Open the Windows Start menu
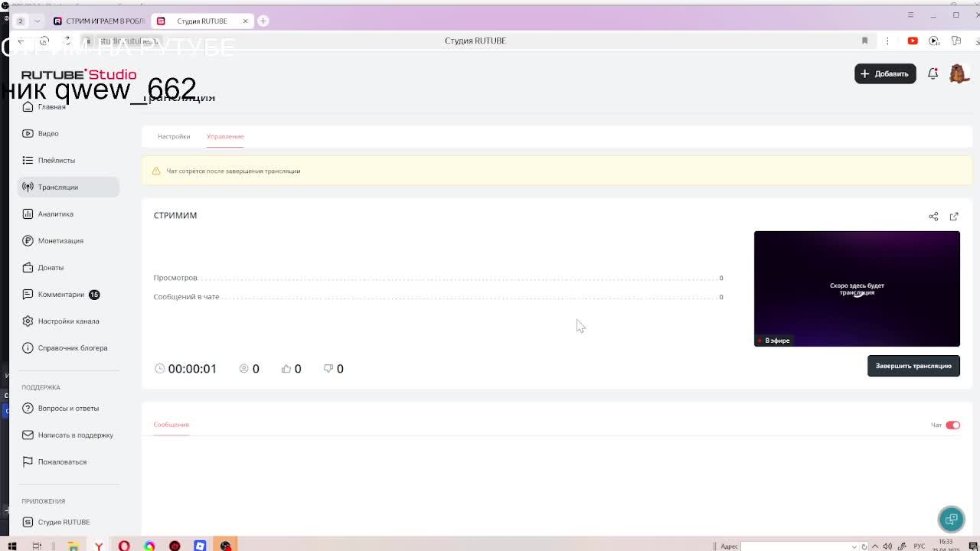980x551 pixels. tap(12, 546)
